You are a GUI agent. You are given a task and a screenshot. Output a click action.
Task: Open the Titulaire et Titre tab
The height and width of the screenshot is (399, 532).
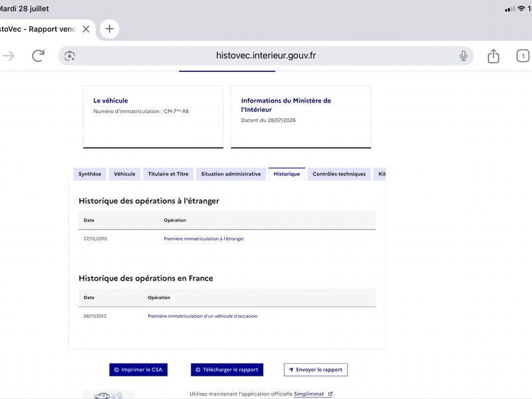point(168,174)
